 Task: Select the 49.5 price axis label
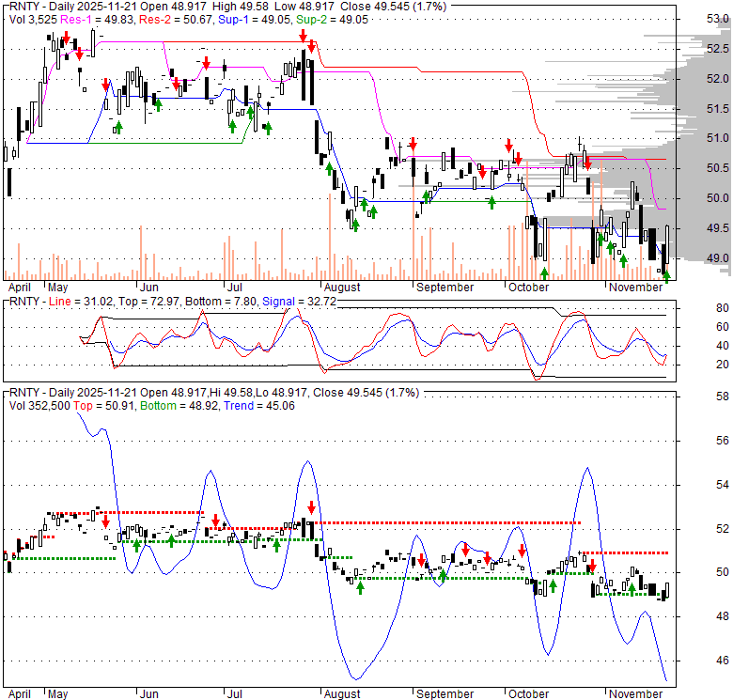[718, 228]
